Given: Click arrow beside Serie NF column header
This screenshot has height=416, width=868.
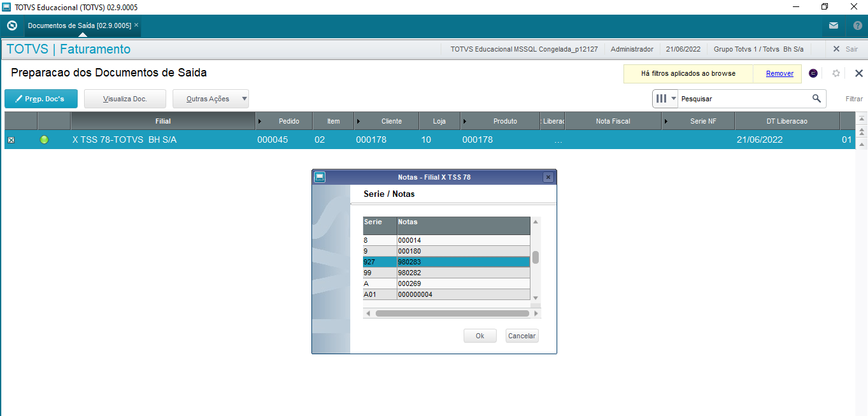Looking at the screenshot, I should [666, 121].
